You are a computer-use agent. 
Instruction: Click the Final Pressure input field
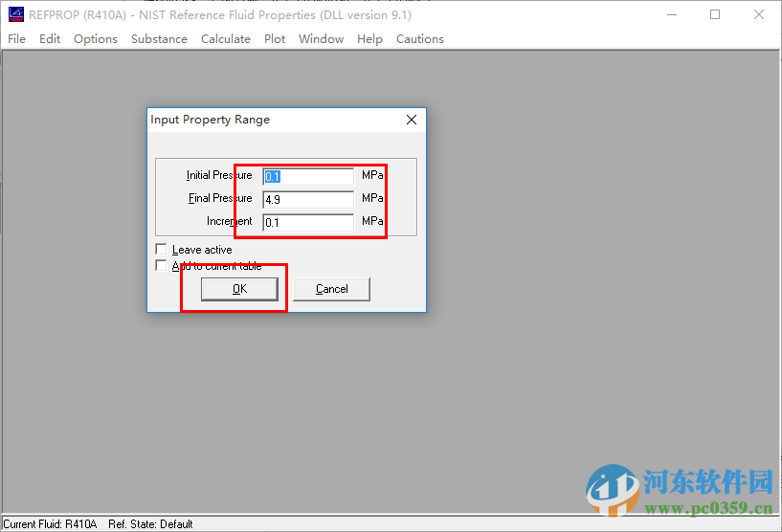point(308,199)
